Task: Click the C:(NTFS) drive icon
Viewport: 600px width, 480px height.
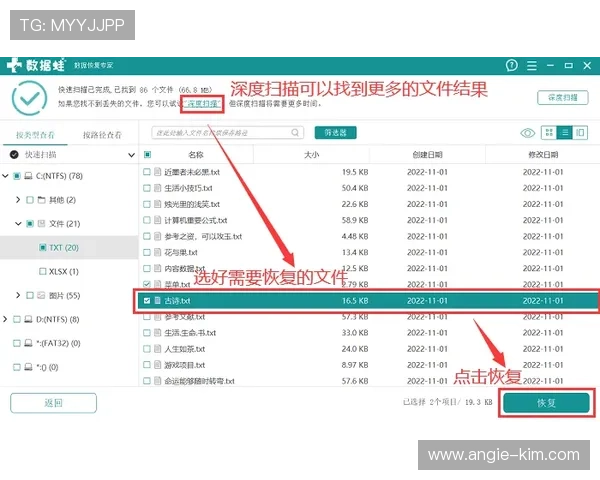Action: click(x=28, y=176)
